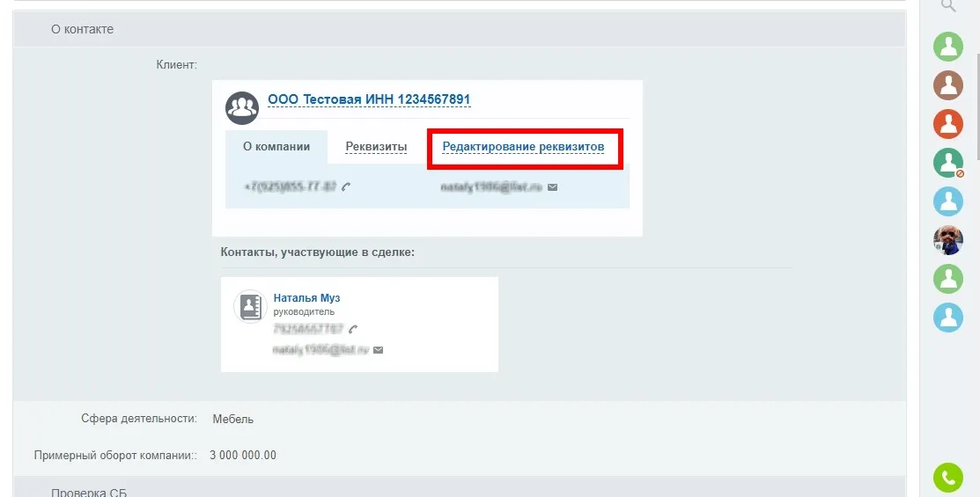980x497 pixels.
Task: Open chat with the brown avatar user
Action: [947, 85]
